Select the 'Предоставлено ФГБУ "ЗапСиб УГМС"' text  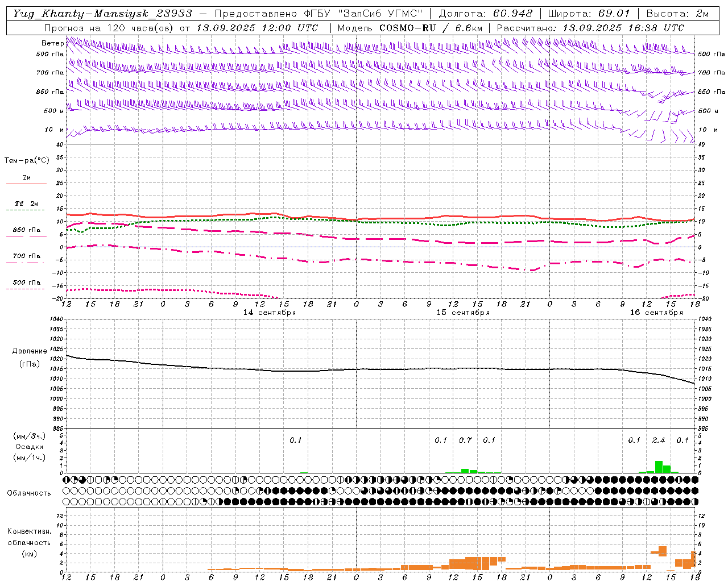318,14
